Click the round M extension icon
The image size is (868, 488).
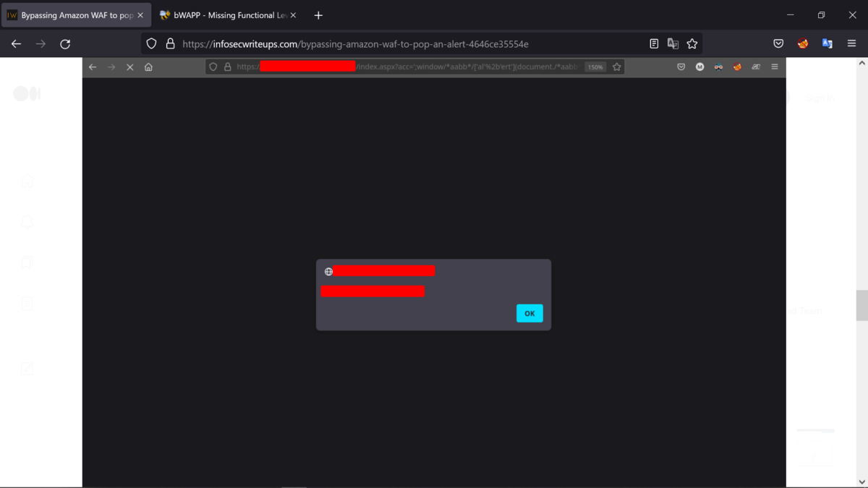tap(699, 67)
